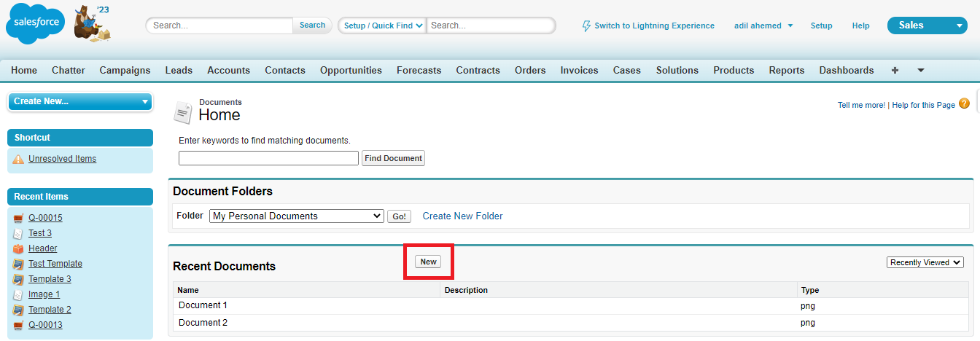Switch to the Opportunities tab
980x341 pixels.
[351, 71]
